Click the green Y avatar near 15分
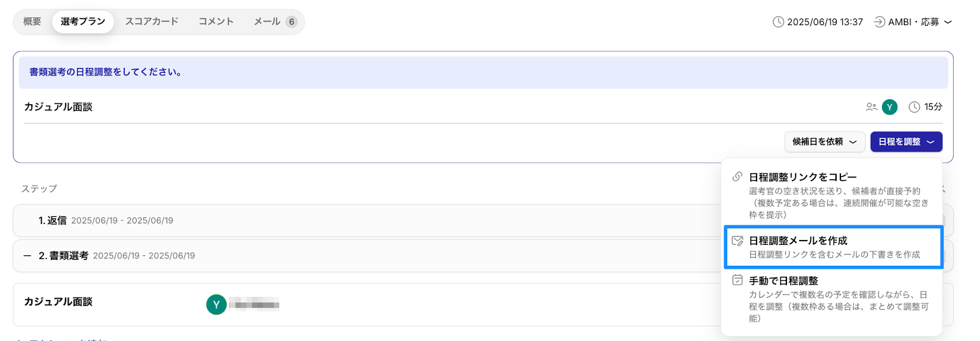This screenshot has width=980, height=341. coord(889,107)
